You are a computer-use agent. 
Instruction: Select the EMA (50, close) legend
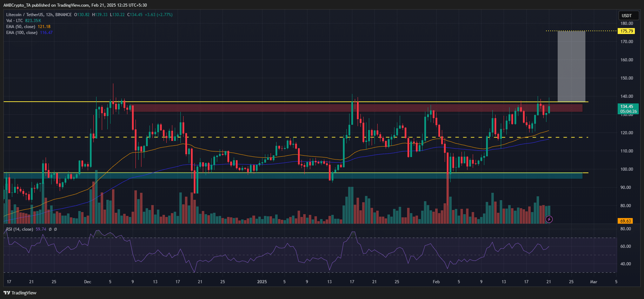[21, 27]
